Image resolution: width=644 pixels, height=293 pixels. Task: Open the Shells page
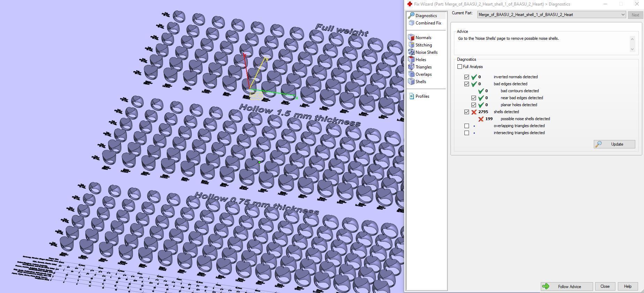click(421, 82)
